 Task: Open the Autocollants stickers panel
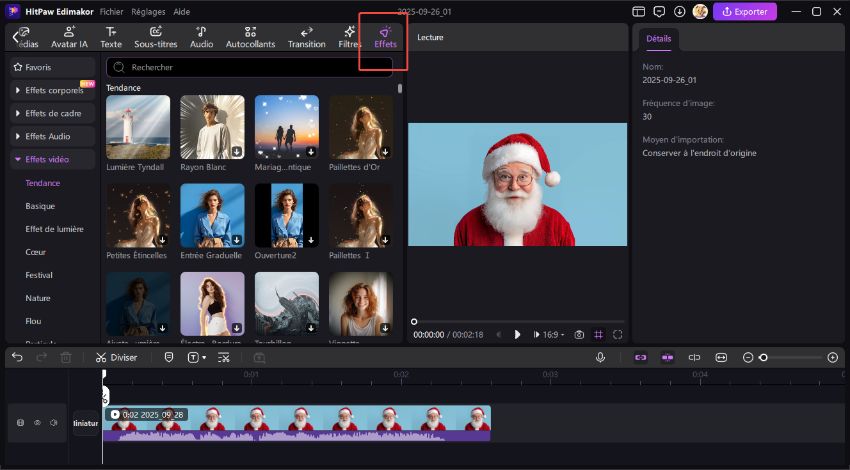coord(250,37)
